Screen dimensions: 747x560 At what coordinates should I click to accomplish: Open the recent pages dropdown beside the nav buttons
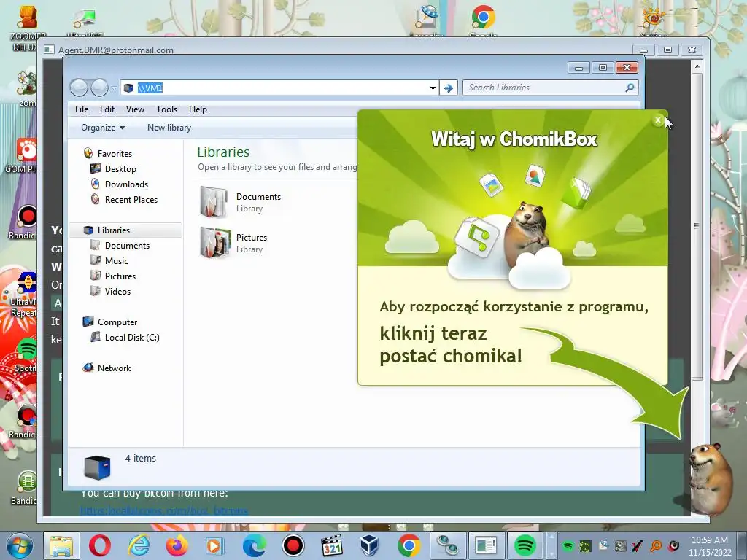point(114,88)
